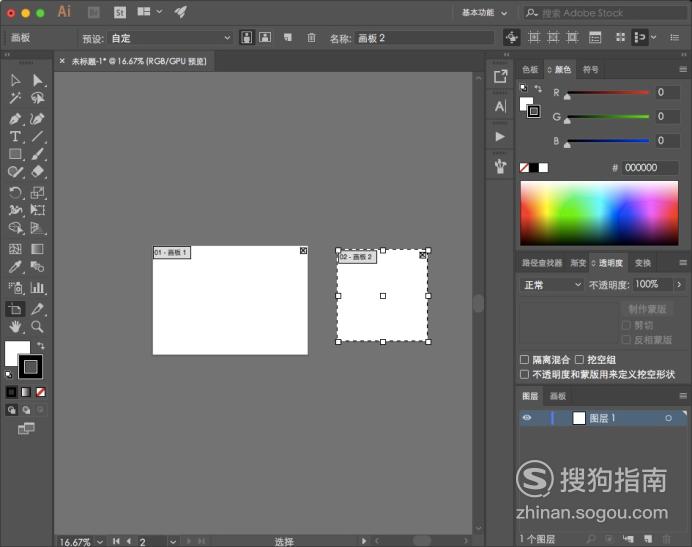Viewport: 692px width, 547px height.
Task: Open the 正常 blend mode dropdown
Action: click(552, 285)
